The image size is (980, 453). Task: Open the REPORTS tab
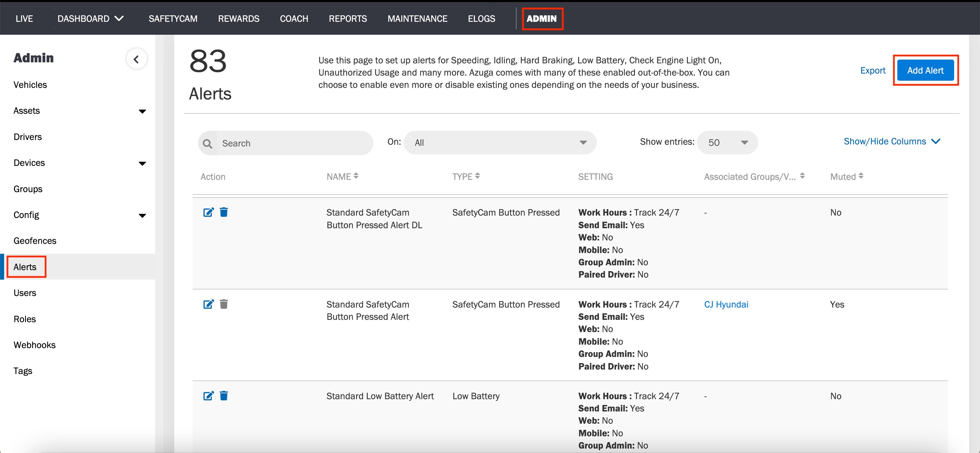tap(348, 18)
